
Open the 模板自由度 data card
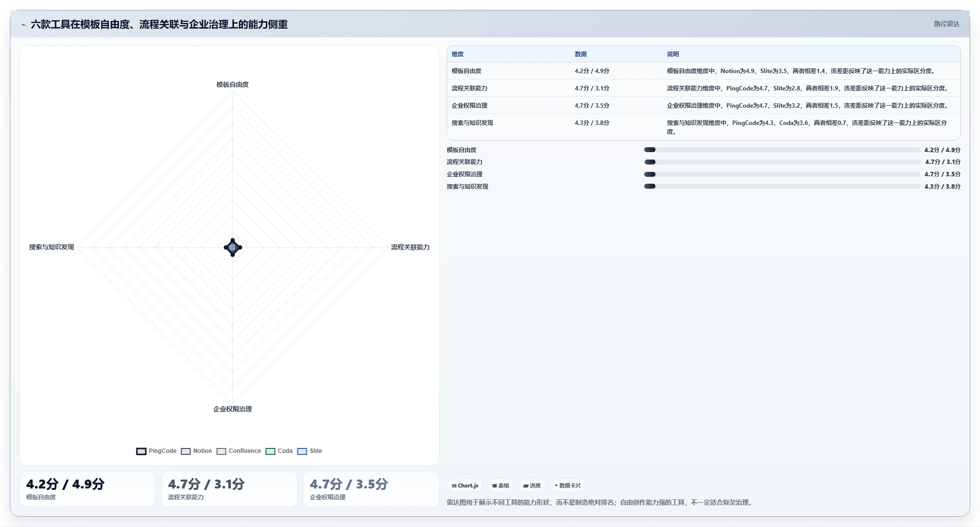pos(87,489)
